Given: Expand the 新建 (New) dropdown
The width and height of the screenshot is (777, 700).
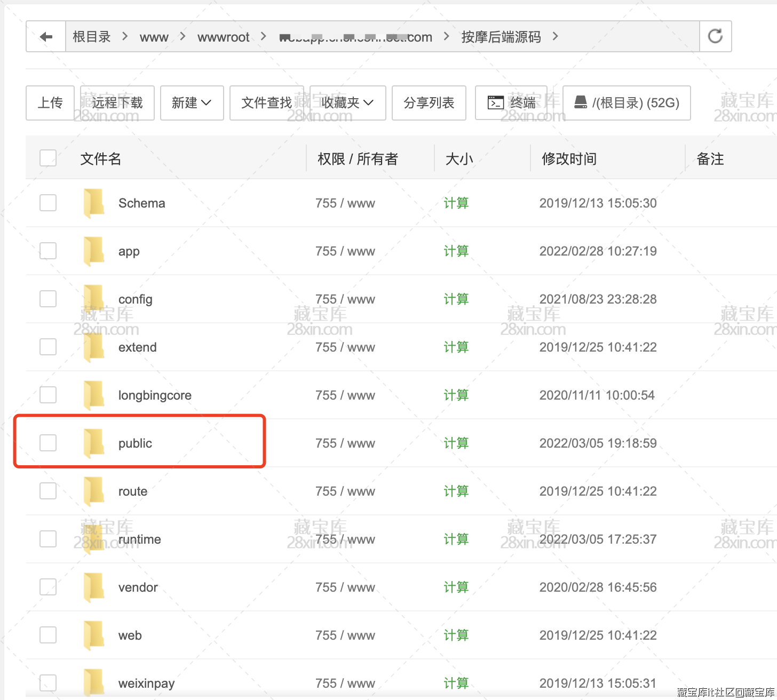Looking at the screenshot, I should (x=192, y=102).
